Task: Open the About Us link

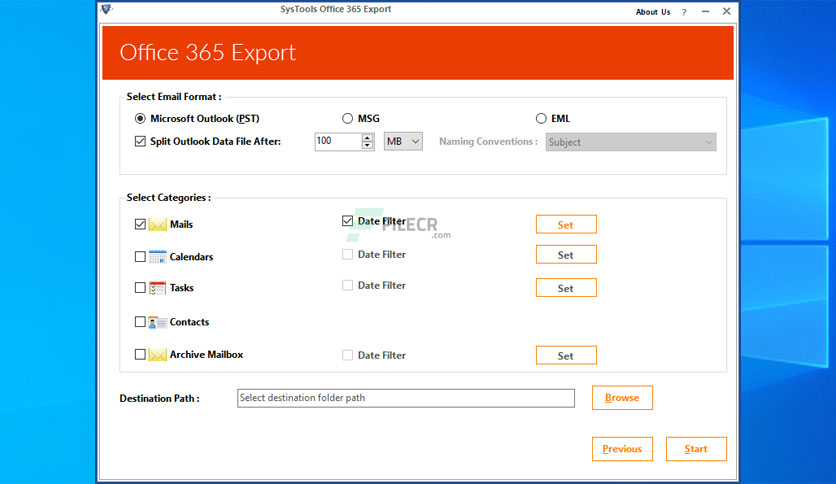Action: pos(653,12)
